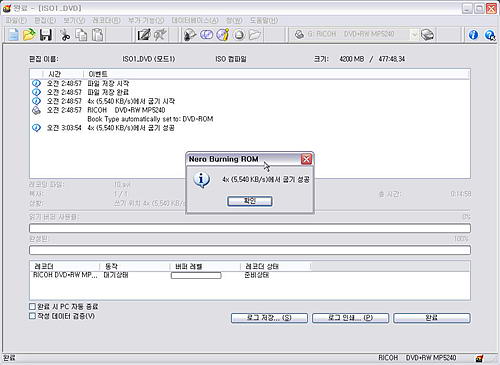Click the completion percentage progress bar
The width and height of the screenshot is (500, 365).
point(250,250)
